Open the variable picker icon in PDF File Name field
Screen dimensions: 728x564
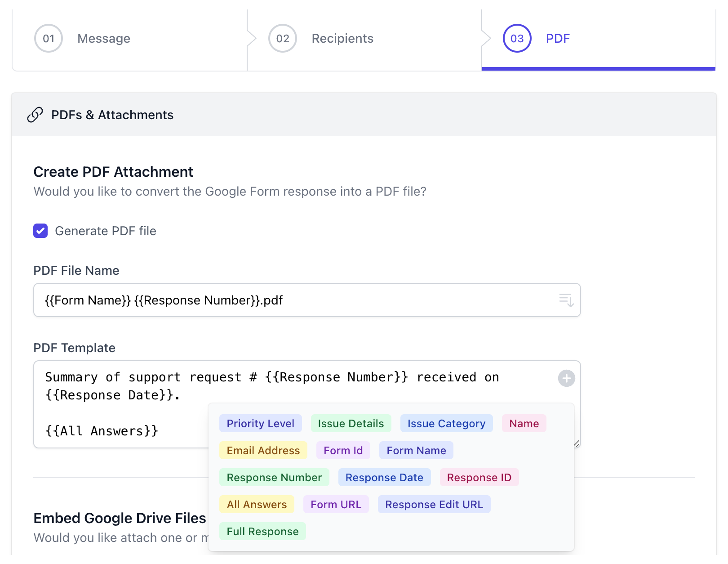(567, 300)
